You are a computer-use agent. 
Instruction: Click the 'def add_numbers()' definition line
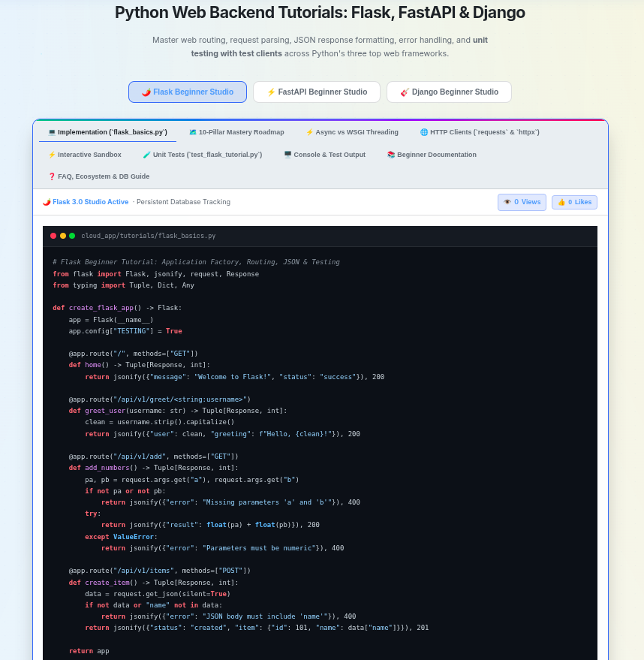(x=154, y=468)
